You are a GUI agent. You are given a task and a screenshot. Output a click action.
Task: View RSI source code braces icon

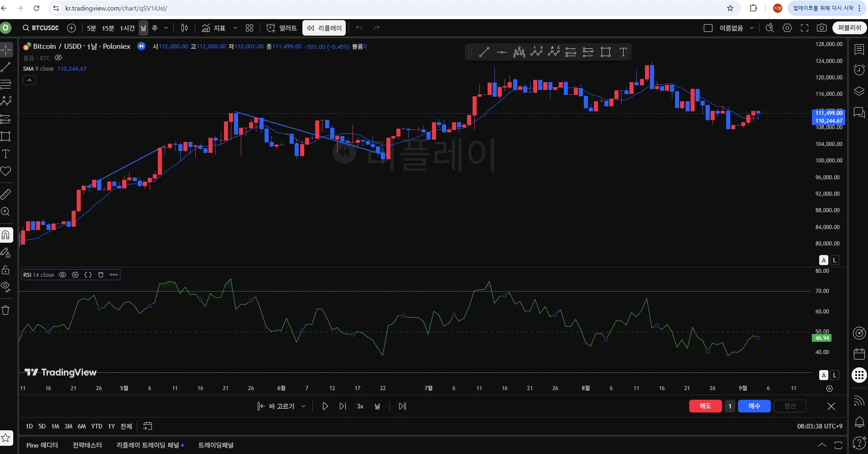(88, 275)
